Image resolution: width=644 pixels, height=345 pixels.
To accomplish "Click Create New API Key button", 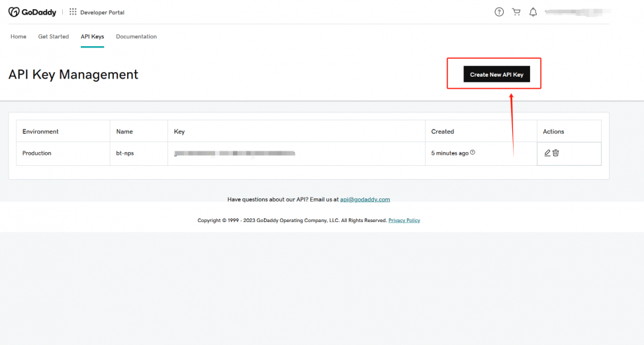I will coord(496,74).
